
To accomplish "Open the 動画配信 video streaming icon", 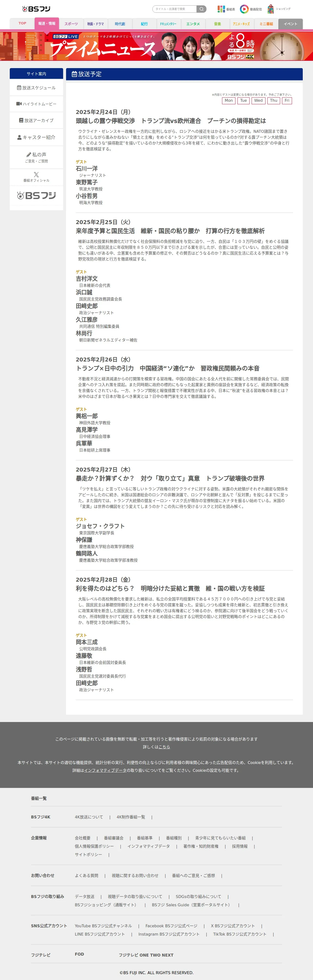I will pyautogui.click(x=251, y=9).
